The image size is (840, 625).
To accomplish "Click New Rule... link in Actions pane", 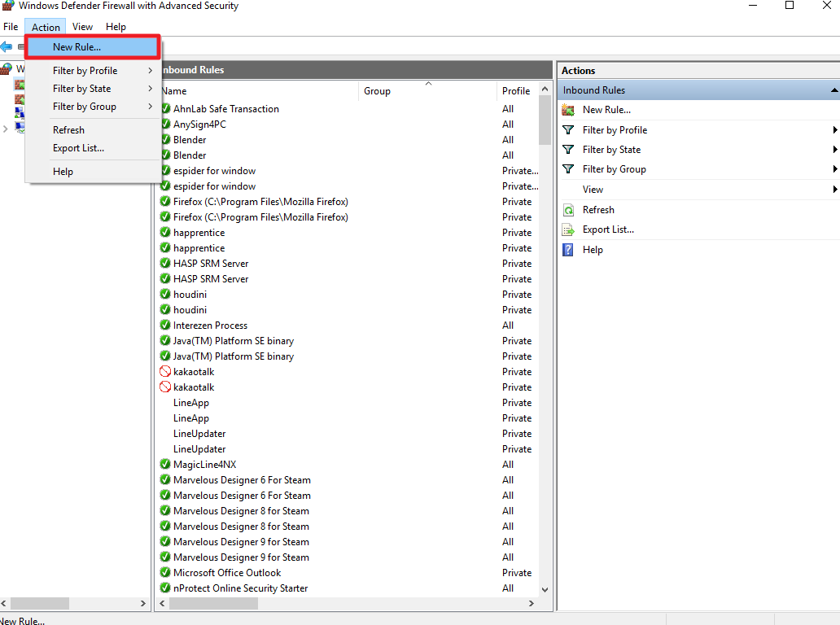I will (x=606, y=110).
